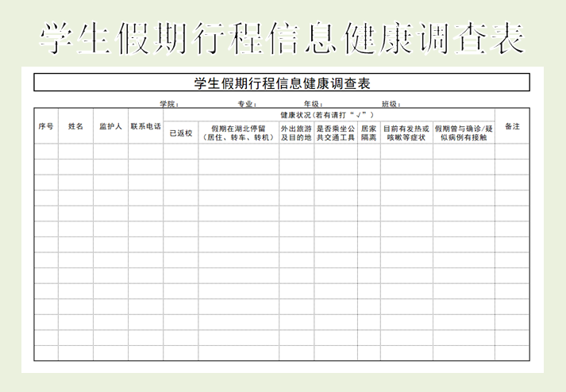
Task: Select the 联系电话 column header
Action: [x=146, y=126]
